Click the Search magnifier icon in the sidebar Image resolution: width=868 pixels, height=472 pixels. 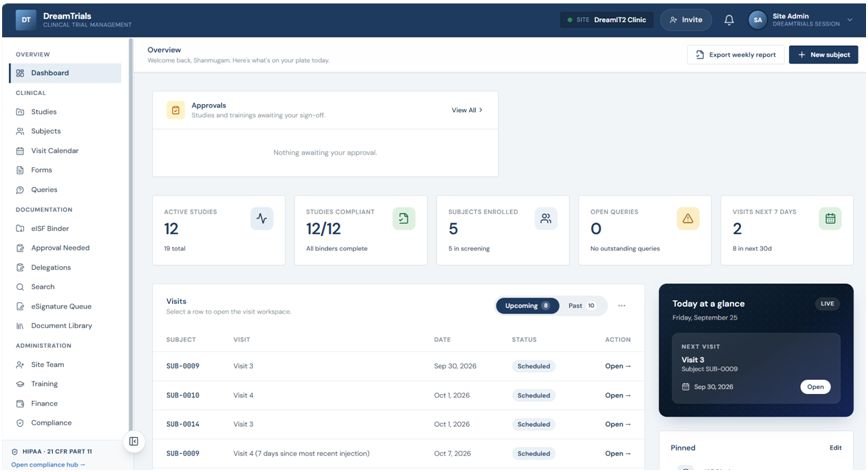click(x=20, y=287)
